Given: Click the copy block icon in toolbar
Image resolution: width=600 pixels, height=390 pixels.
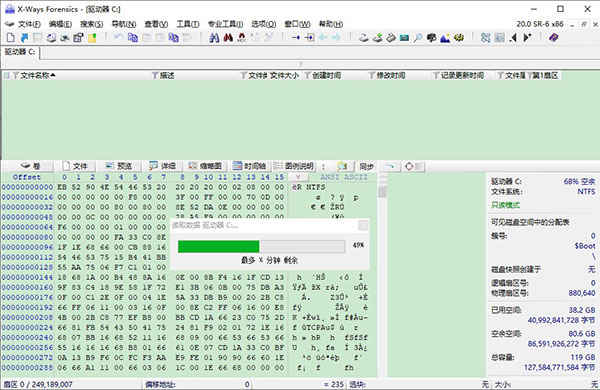Looking at the screenshot, I should pyautogui.click(x=132, y=38).
